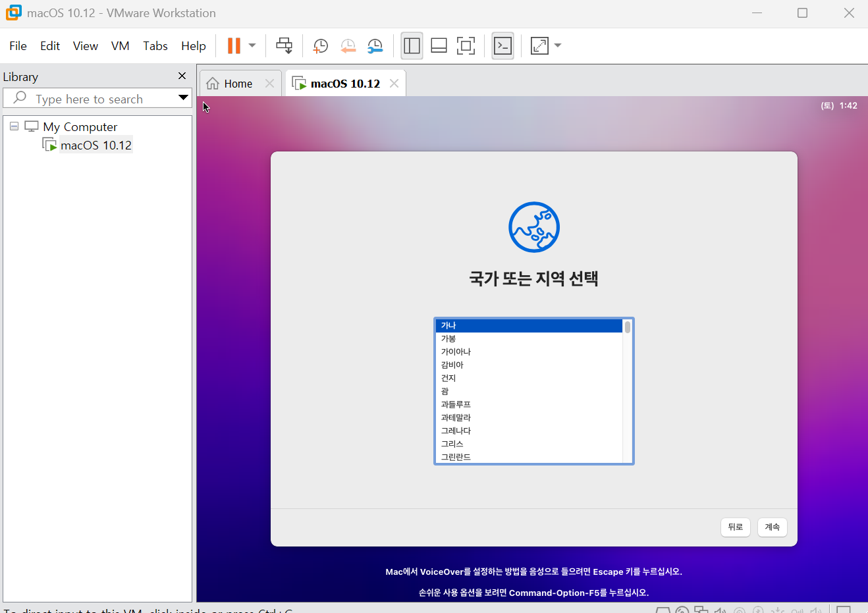Select 가나 in the country list
The image size is (868, 613).
point(529,325)
